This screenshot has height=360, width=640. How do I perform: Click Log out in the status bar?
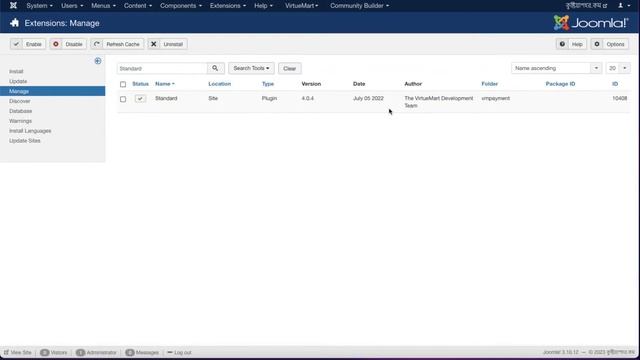179,352
